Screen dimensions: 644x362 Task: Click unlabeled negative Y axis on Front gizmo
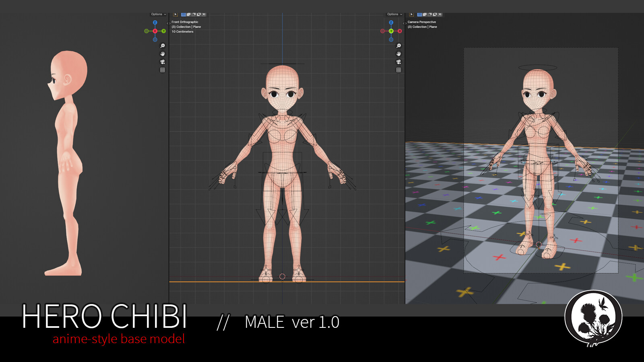tap(147, 31)
